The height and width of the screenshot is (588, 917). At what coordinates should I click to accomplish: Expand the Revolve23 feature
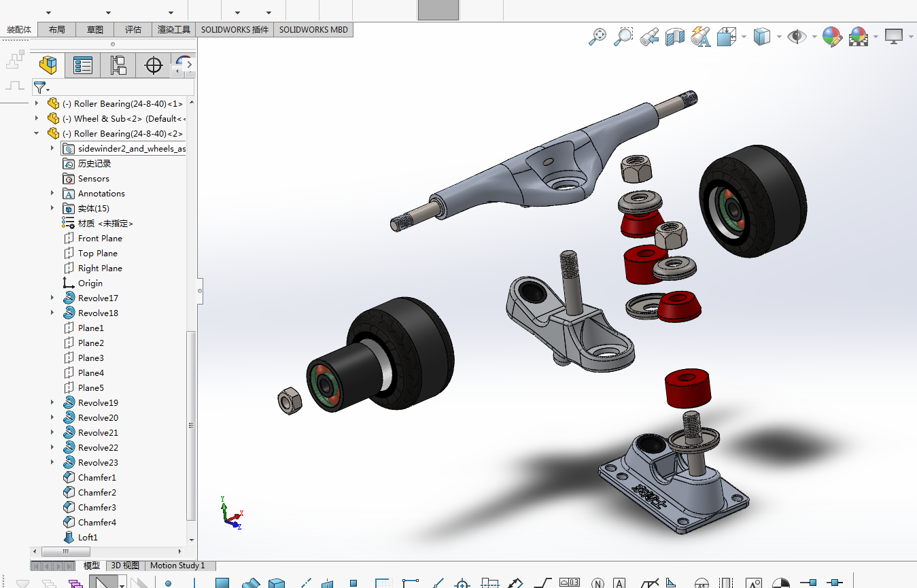[52, 463]
